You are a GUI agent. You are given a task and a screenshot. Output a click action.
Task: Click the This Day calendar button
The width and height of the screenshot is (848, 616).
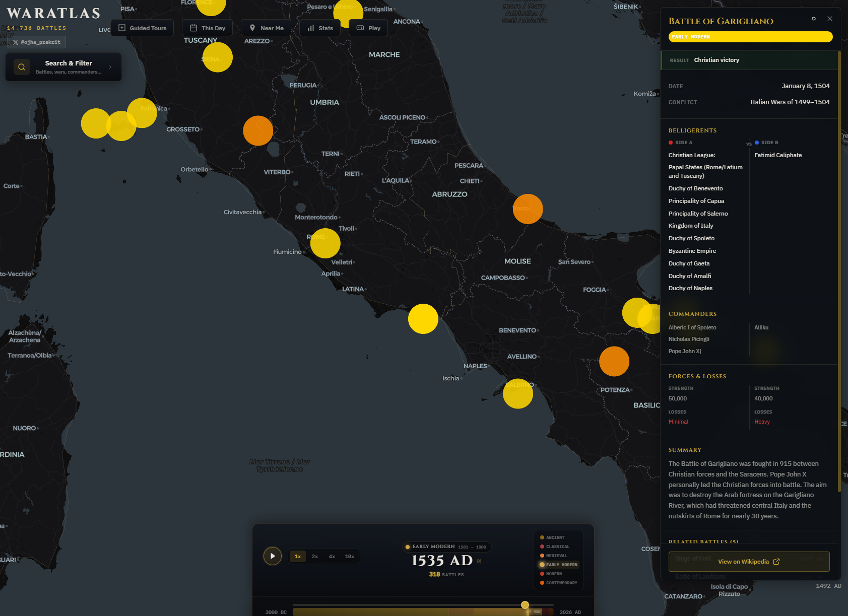coord(207,28)
